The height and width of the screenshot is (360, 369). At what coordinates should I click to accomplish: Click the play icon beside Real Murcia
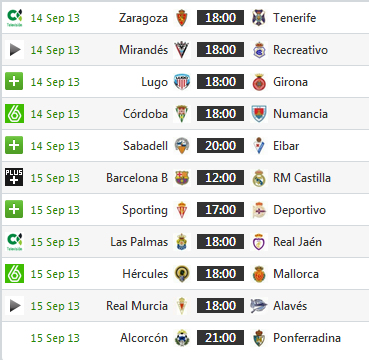pyautogui.click(x=14, y=306)
